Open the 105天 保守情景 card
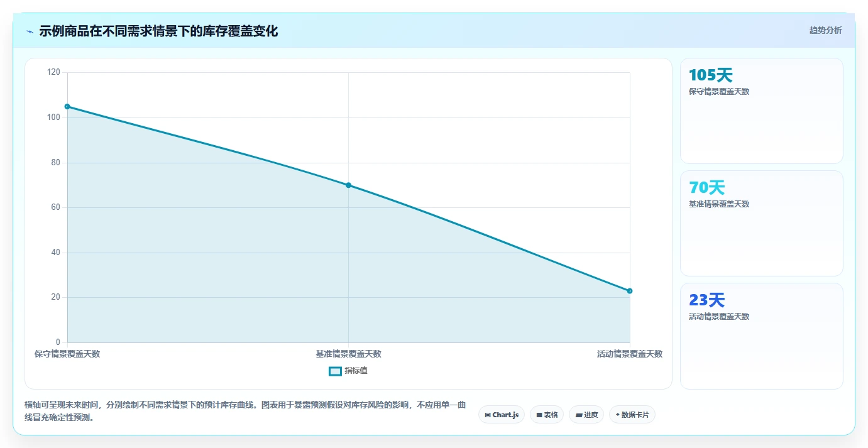 (762, 111)
